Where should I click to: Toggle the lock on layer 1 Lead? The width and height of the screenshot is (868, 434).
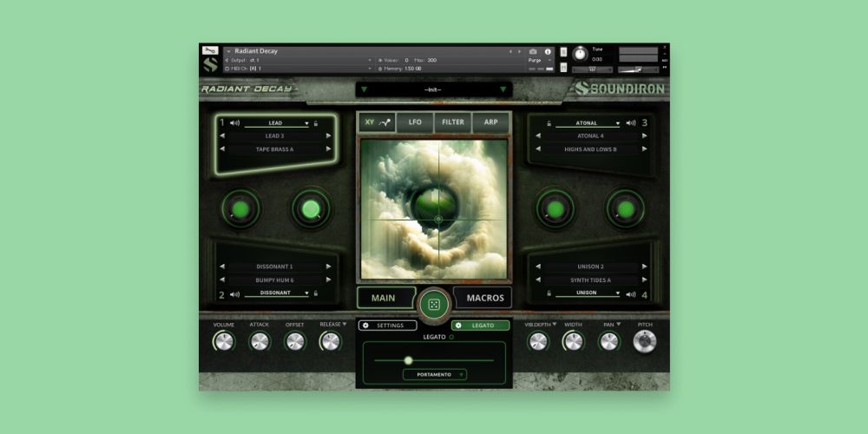316,123
